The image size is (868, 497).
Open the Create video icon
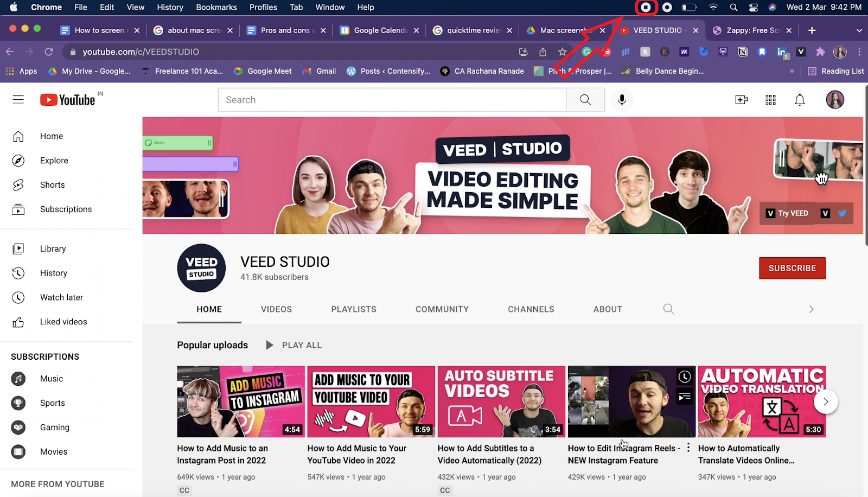click(741, 100)
